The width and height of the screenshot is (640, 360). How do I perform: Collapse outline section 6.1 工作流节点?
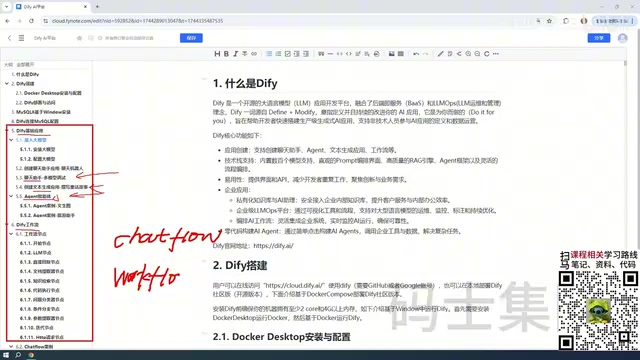11,234
